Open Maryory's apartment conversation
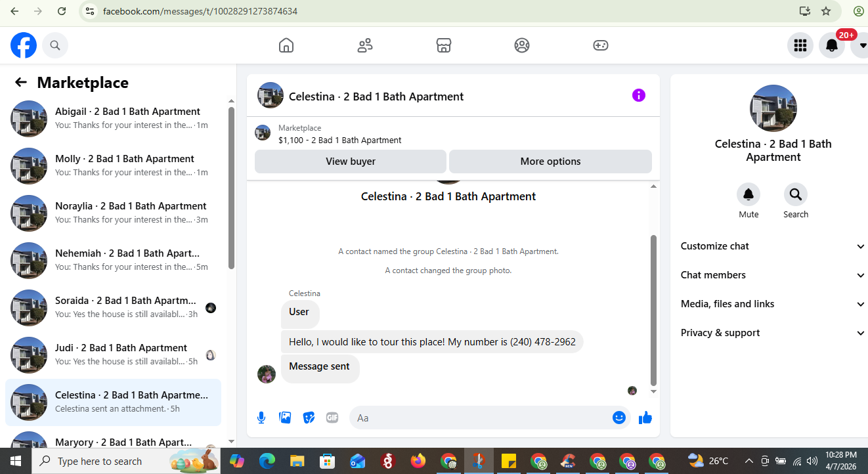Screen dimensions: 868x474 coord(113,437)
